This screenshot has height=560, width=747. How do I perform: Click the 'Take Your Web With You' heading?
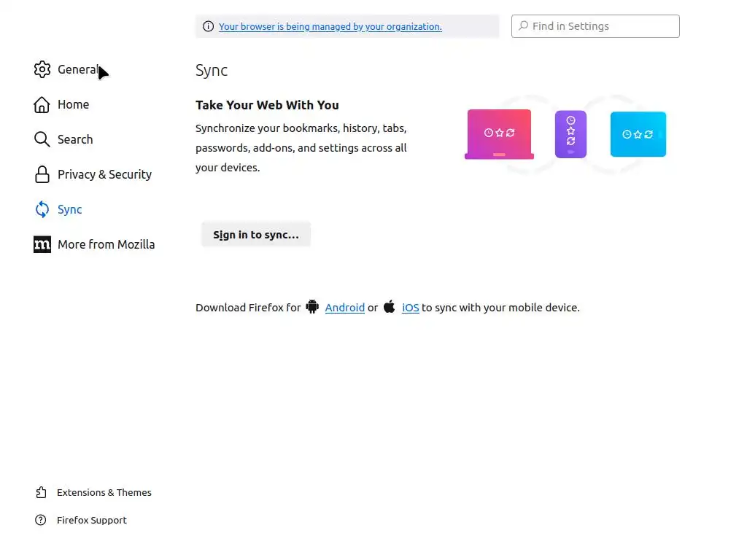coord(267,105)
